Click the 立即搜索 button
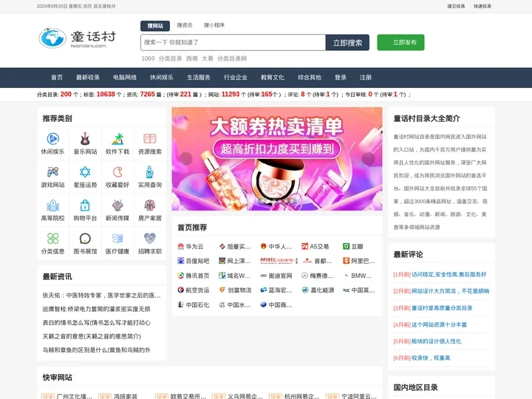Viewport: 532px width, 399px height. [x=347, y=42]
